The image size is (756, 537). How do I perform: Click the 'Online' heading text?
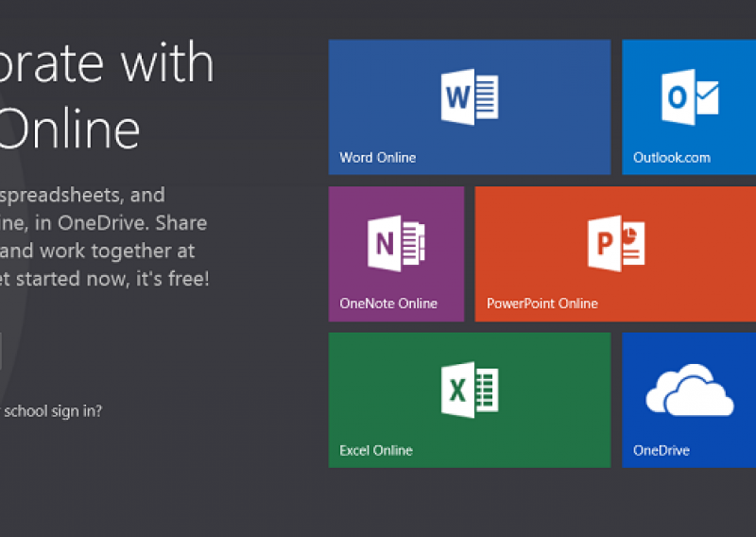click(x=69, y=129)
